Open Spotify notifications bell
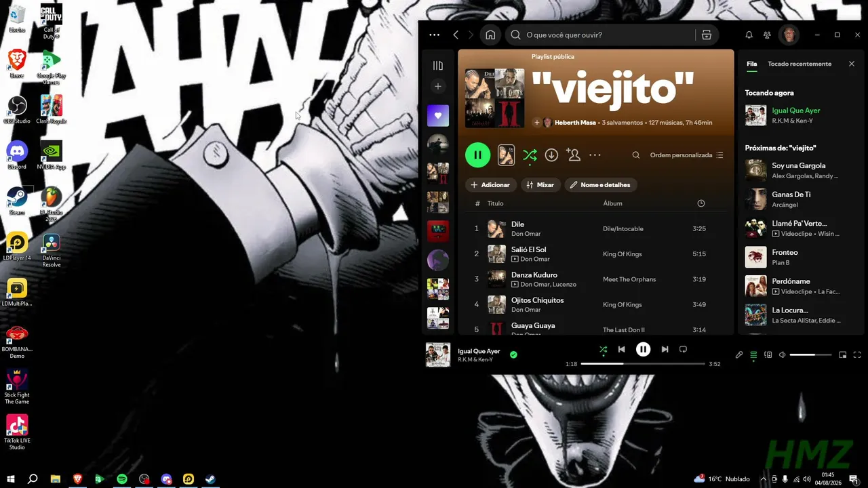The height and width of the screenshot is (488, 868). (749, 35)
